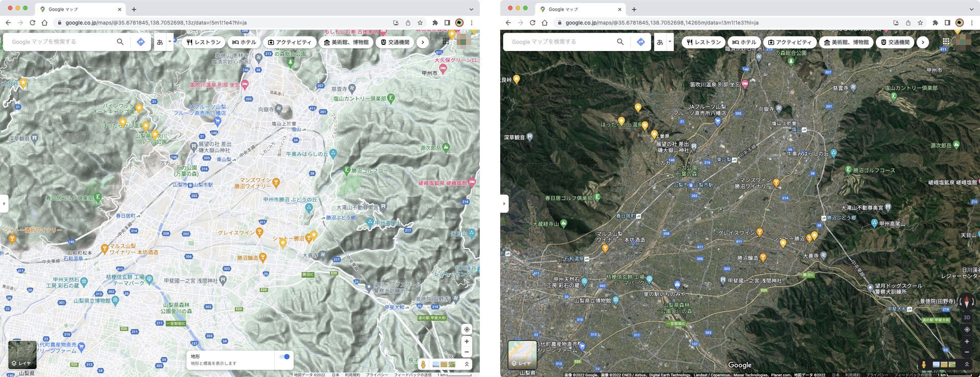The width and height of the screenshot is (980, 377).
Task: Open account avatar in left window
Action: pos(463,41)
